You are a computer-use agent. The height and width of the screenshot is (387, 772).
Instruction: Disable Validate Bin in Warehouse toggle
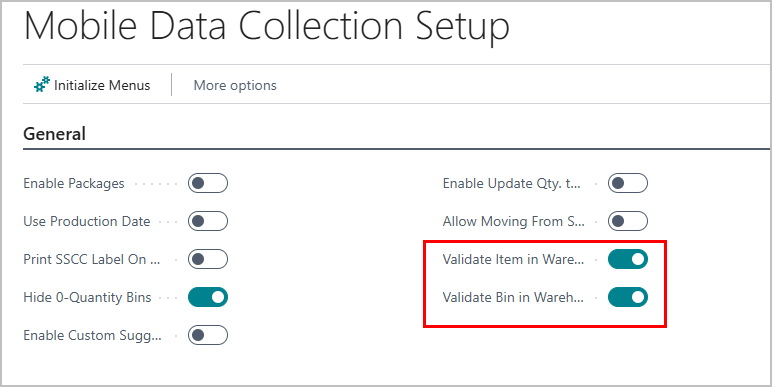point(628,297)
